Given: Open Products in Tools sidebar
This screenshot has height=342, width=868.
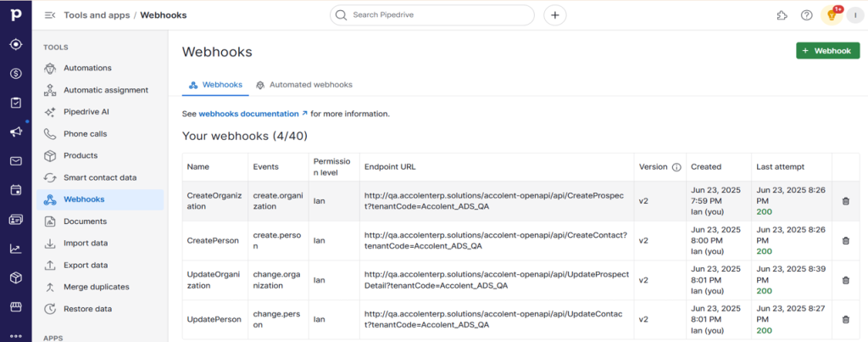Looking at the screenshot, I should coord(100,156).
